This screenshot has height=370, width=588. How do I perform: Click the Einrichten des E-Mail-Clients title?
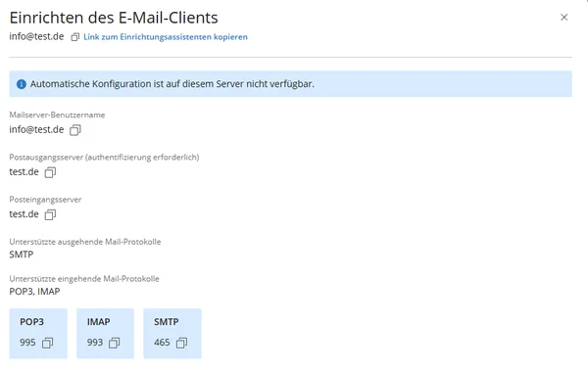point(114,18)
